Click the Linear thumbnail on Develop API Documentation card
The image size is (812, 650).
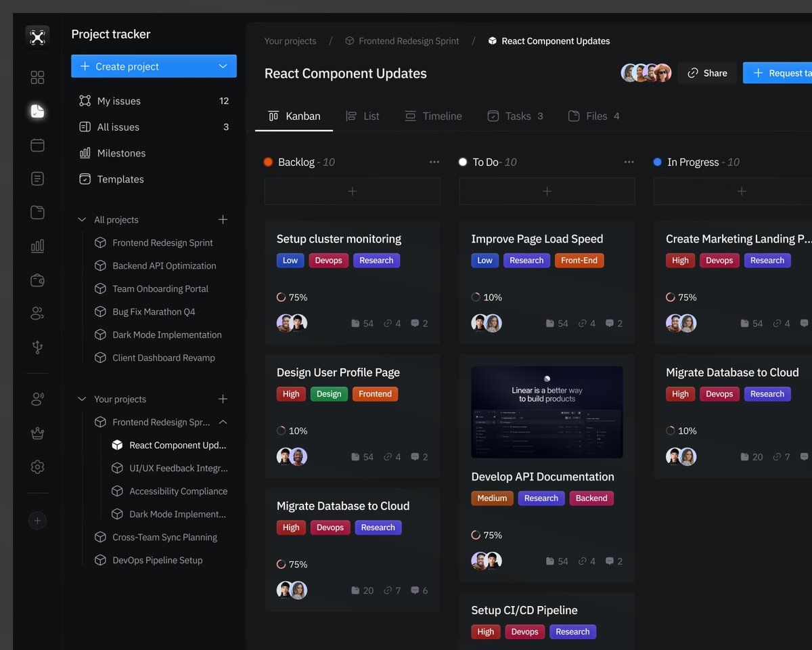pos(547,412)
